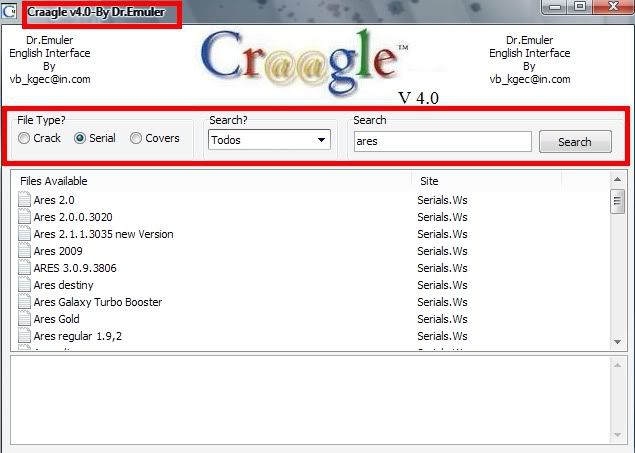Click file icon beside Ares 2.1.1.3035 new Version
The width and height of the screenshot is (635, 453).
click(24, 234)
